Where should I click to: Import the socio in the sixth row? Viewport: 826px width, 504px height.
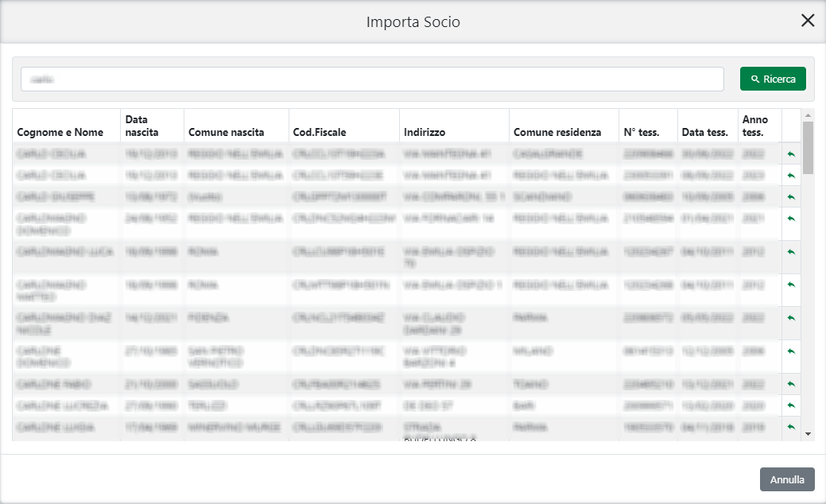pos(791,285)
